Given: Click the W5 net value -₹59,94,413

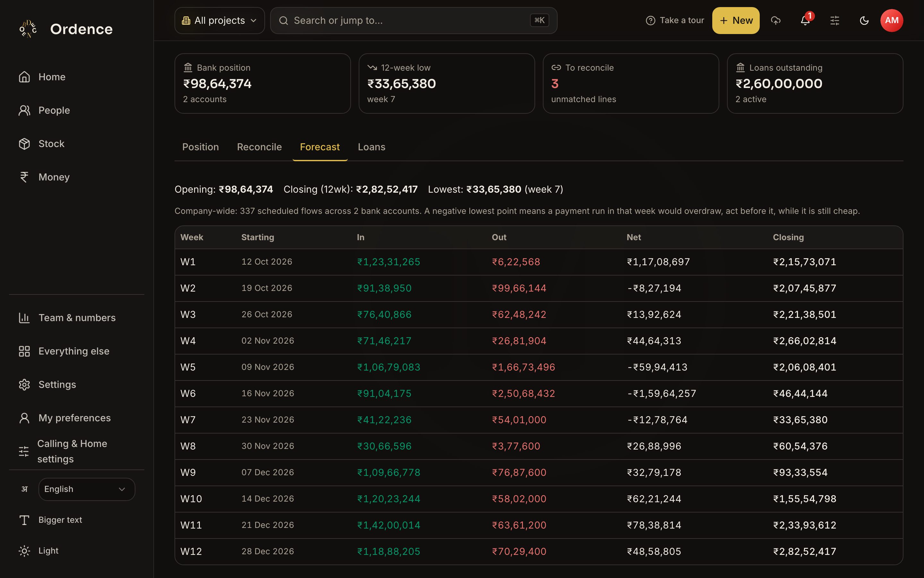Looking at the screenshot, I should (657, 367).
